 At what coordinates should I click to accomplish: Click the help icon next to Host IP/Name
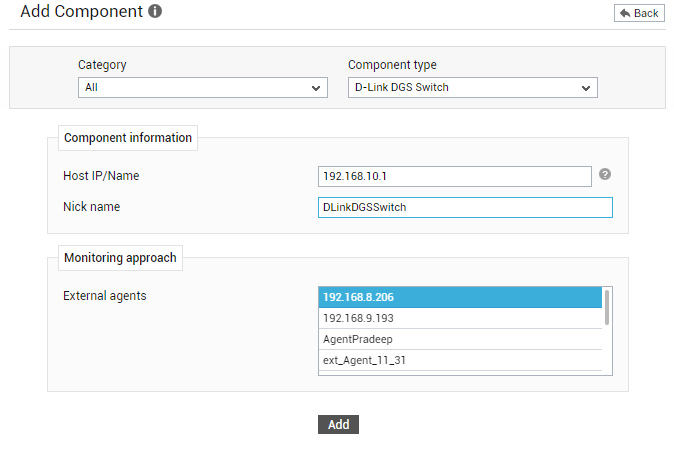(605, 174)
